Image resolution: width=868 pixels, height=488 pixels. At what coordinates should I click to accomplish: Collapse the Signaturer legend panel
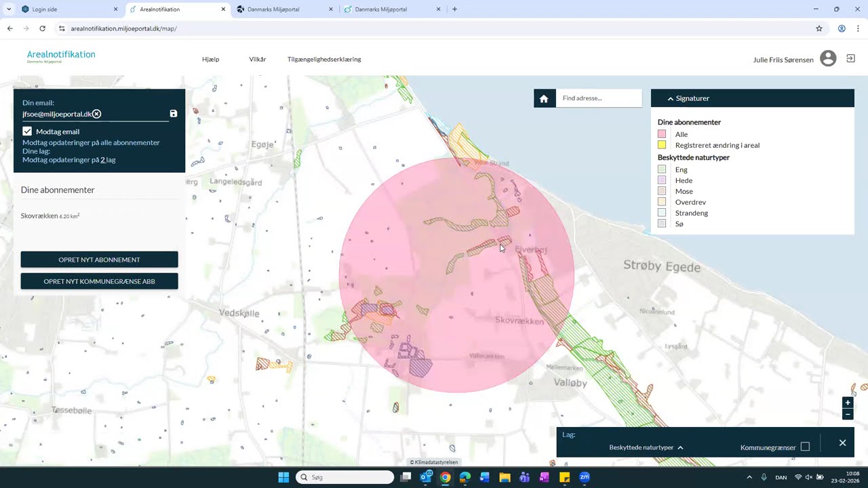click(753, 98)
